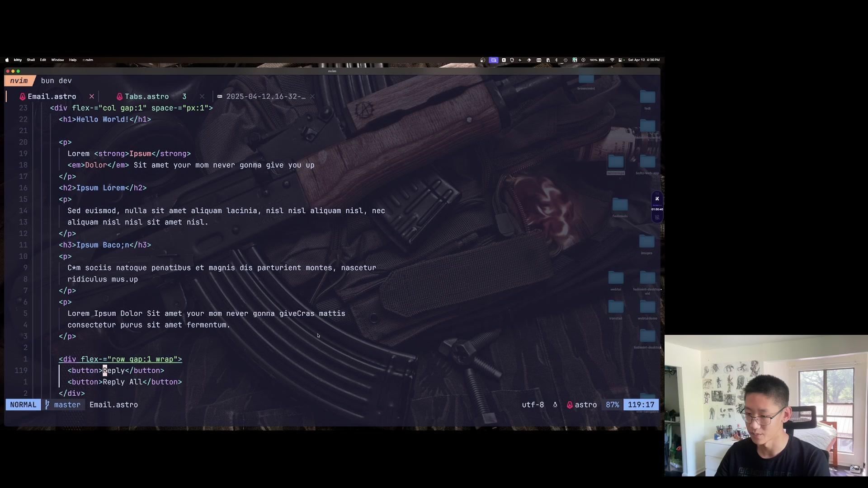Image resolution: width=868 pixels, height=488 pixels.
Task: Open the Apple menu
Action: (7, 60)
